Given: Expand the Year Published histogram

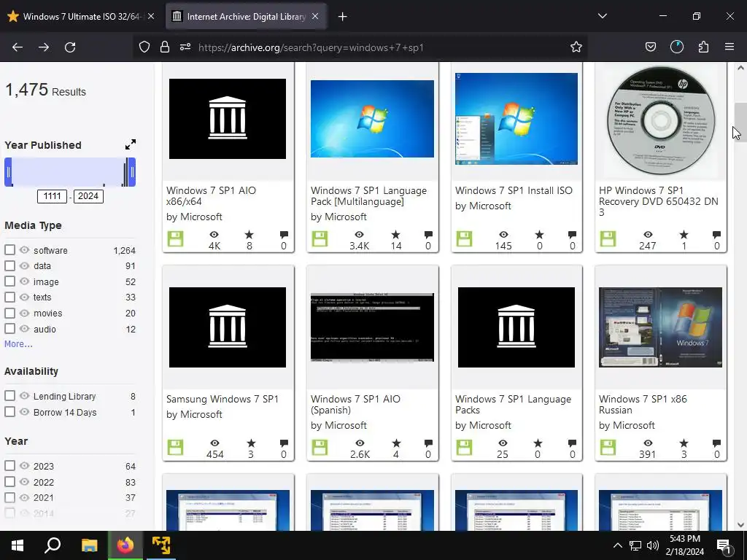Looking at the screenshot, I should point(130,144).
